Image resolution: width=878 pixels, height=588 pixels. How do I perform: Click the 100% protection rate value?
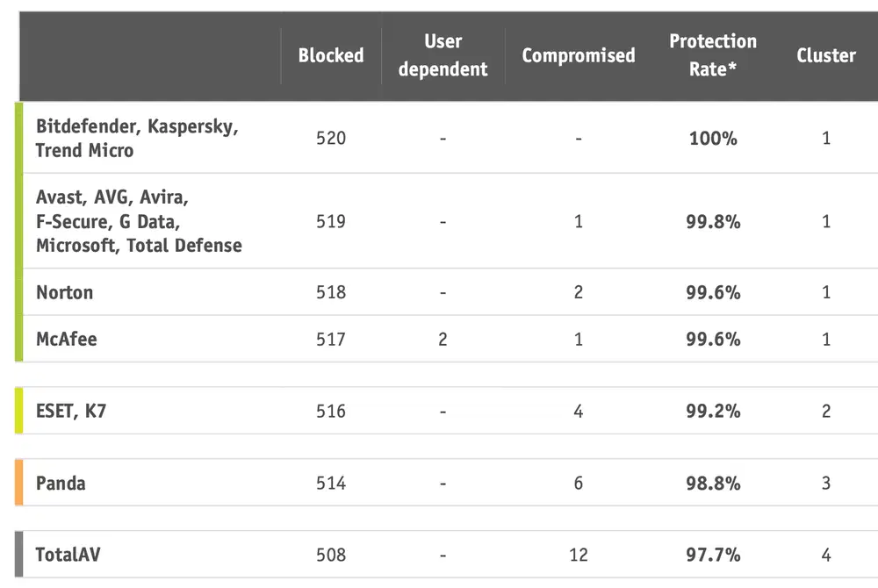712,139
